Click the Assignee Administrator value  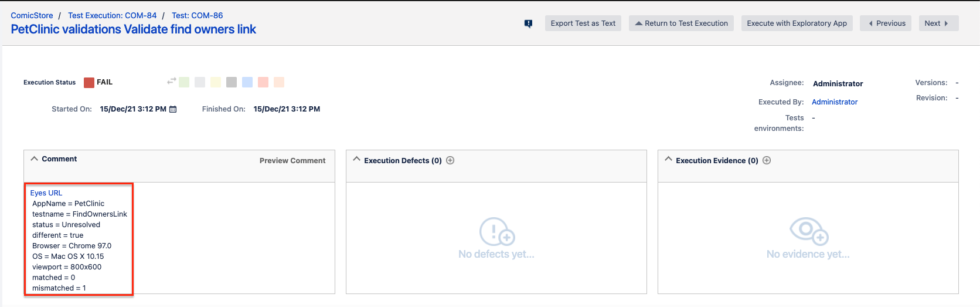[838, 83]
